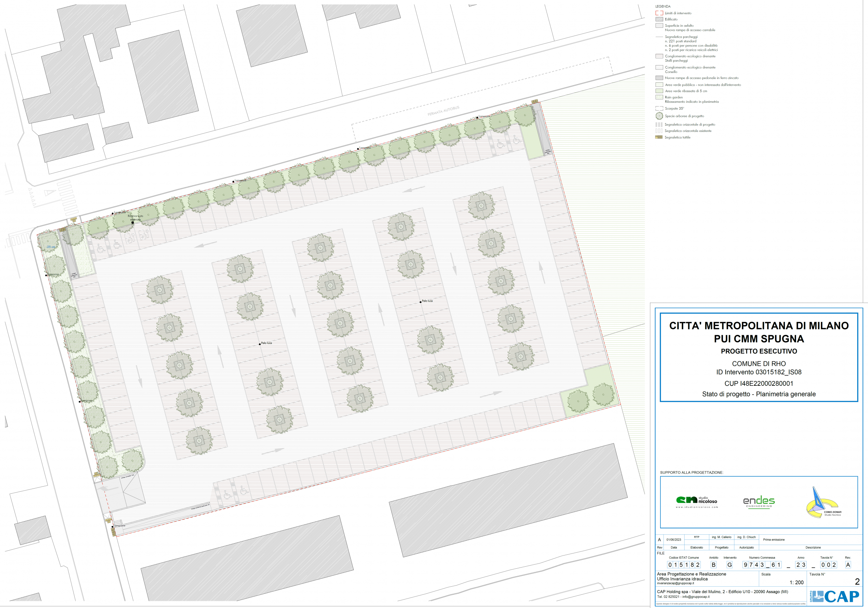Click the revision date 01/06/2023
The height and width of the screenshot is (608, 868).
click(x=674, y=540)
